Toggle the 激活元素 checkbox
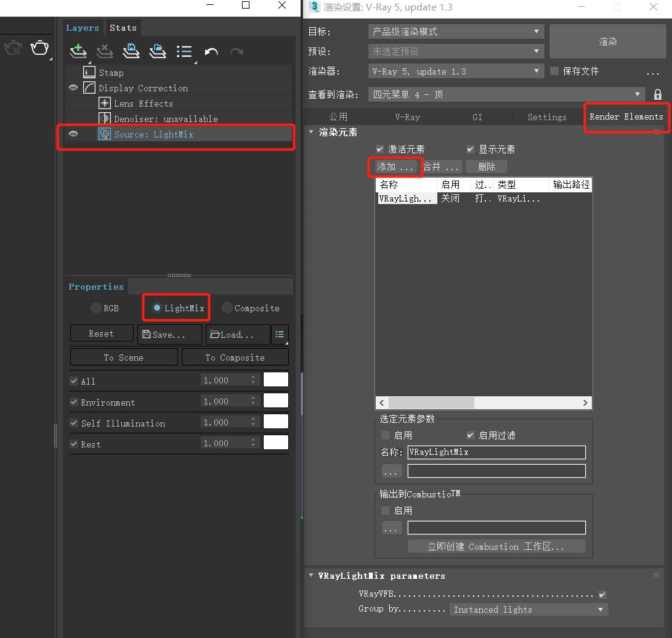672x638 pixels. (x=379, y=149)
